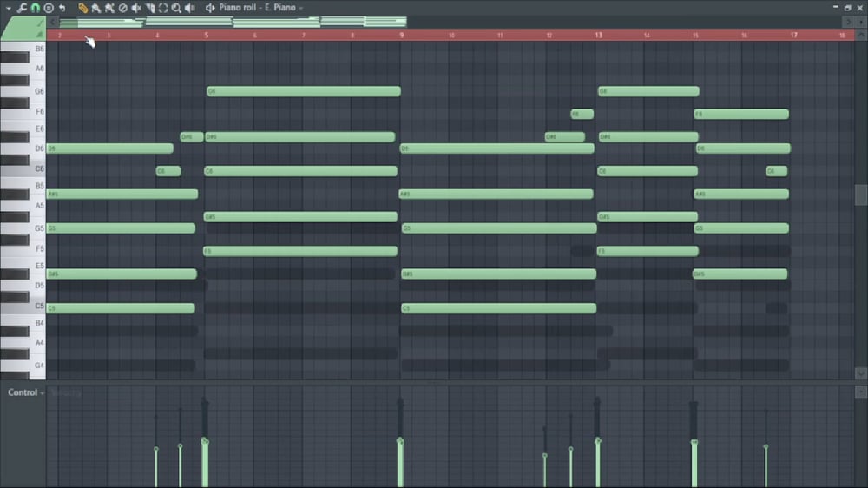This screenshot has width=868, height=488.
Task: Click the speaker icon before Piano roll title
Action: pos(210,8)
